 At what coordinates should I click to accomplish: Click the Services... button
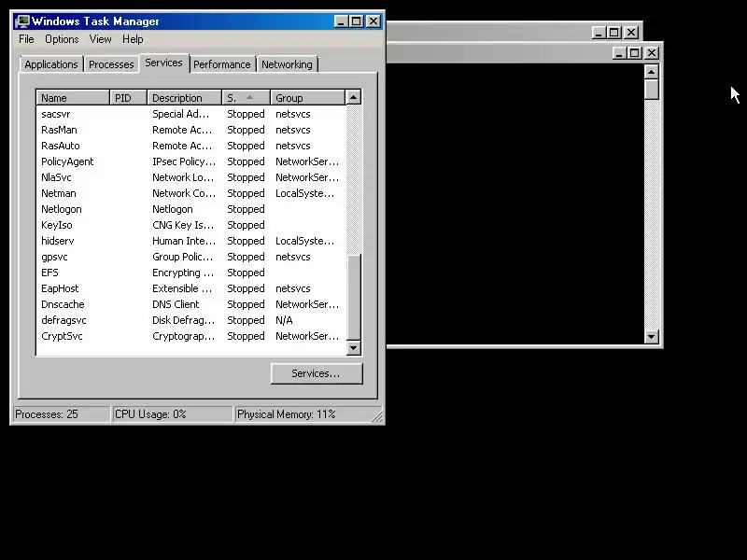pos(317,373)
